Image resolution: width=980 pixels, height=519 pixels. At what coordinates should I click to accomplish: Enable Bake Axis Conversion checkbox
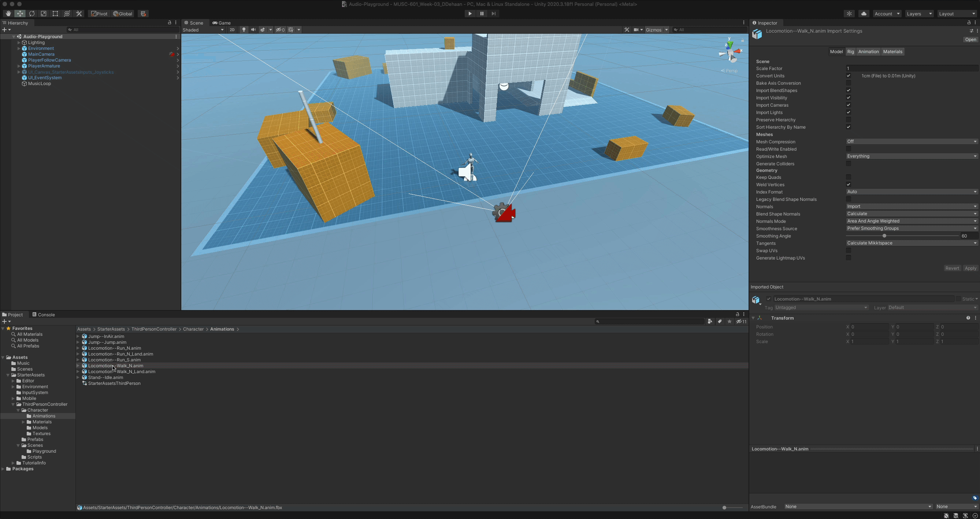pyautogui.click(x=849, y=83)
